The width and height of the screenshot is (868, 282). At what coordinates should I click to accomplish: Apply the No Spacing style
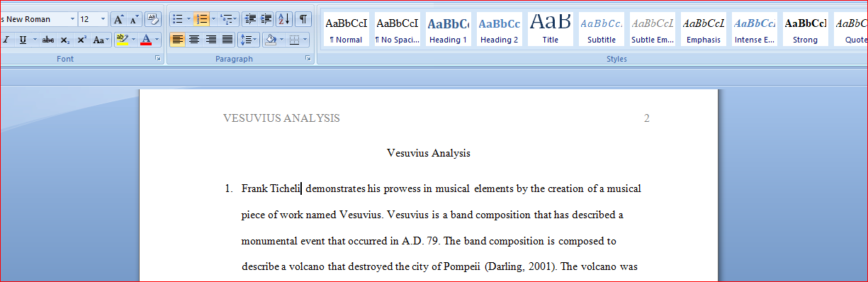click(x=397, y=29)
